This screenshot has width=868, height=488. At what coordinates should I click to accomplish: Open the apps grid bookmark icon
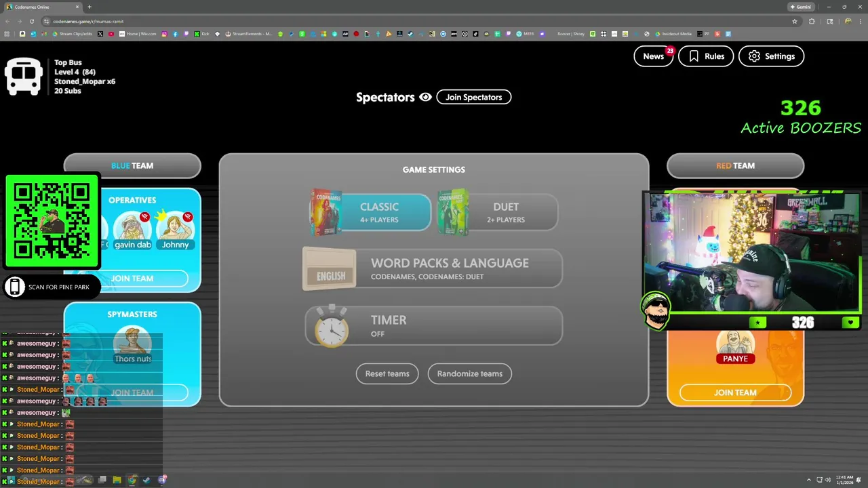7,34
